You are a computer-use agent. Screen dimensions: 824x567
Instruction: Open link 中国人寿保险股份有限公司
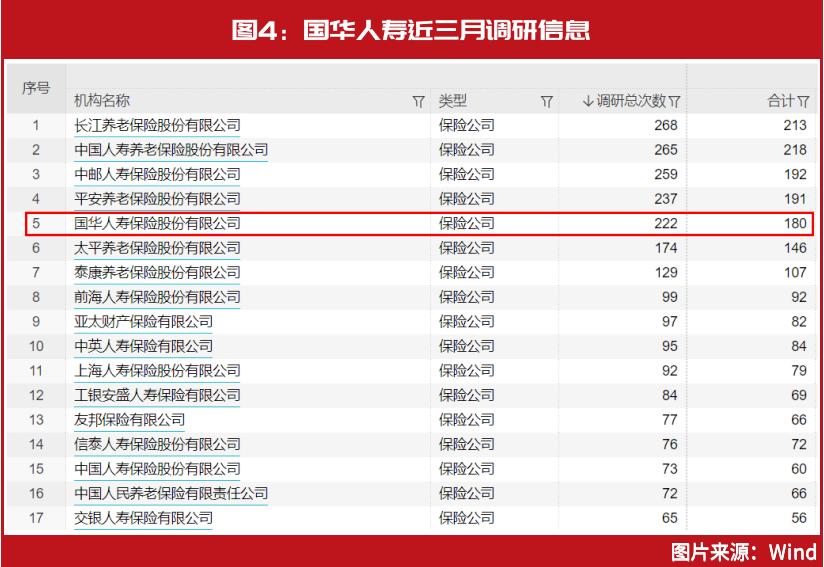coord(157,469)
